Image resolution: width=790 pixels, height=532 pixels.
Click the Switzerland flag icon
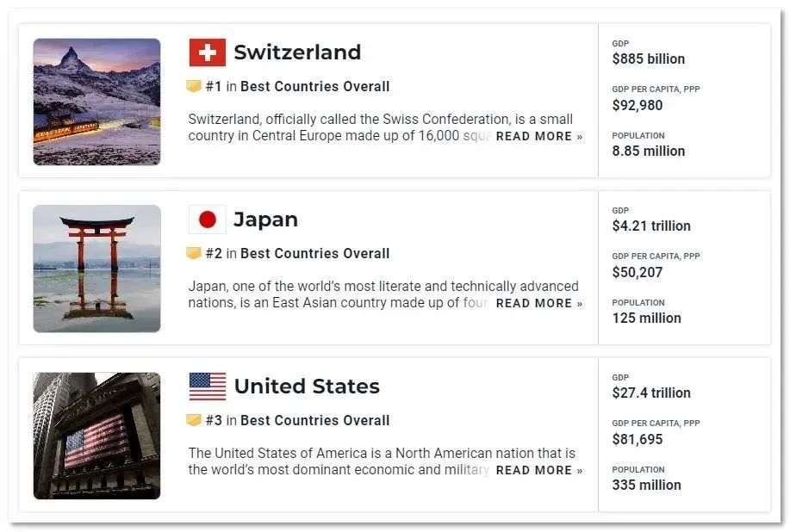(207, 53)
